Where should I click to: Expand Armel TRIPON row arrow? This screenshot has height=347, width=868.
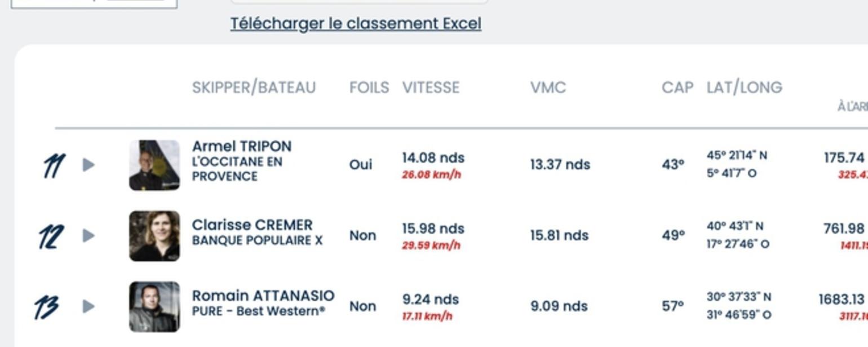(x=88, y=165)
